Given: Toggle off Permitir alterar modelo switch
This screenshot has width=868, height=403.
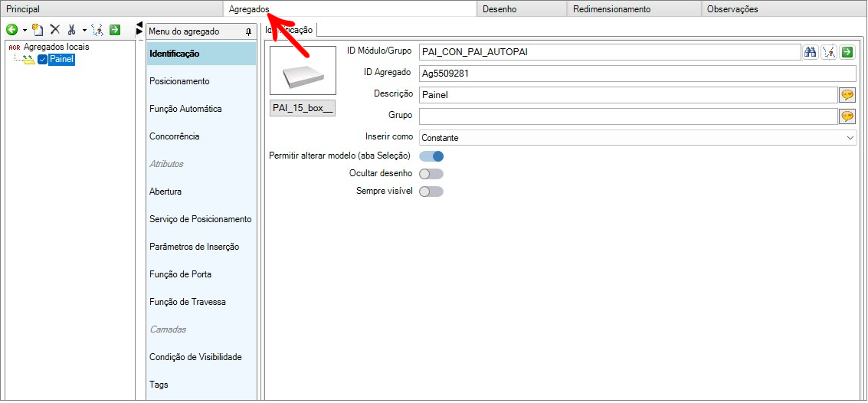Looking at the screenshot, I should (432, 156).
